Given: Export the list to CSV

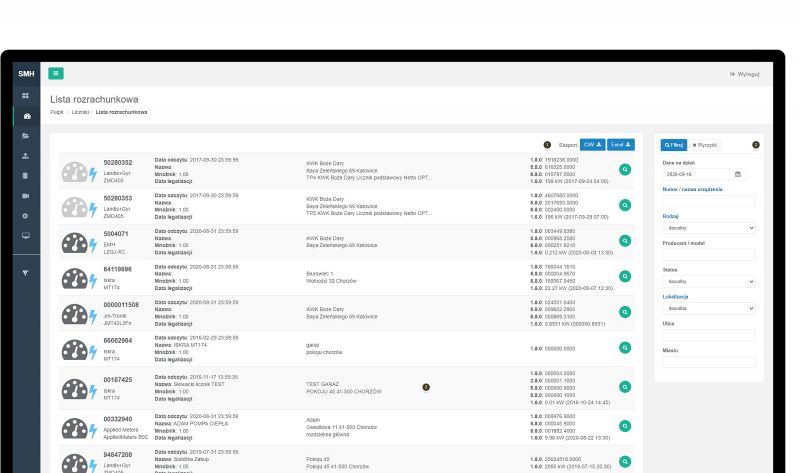Looking at the screenshot, I should click(x=592, y=145).
